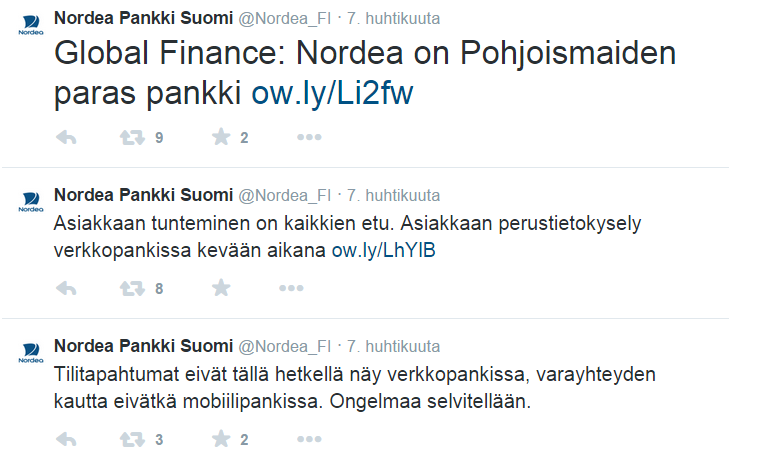The height and width of the screenshot is (471, 777).
Task: Reply to the Asiakkaan tunteminen tweet
Action: (67, 288)
